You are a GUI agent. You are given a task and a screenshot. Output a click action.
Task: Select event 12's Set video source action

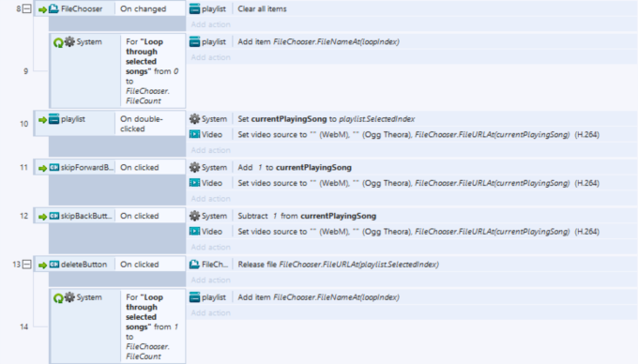point(412,232)
